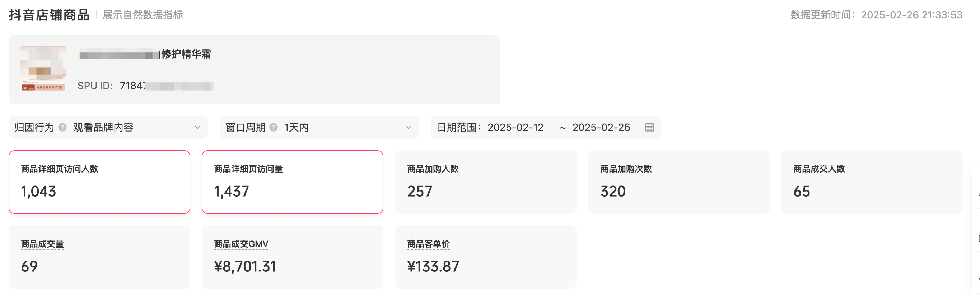980x294 pixels.
Task: Expand the 窗口周期 dropdown chevron
Action: 408,127
